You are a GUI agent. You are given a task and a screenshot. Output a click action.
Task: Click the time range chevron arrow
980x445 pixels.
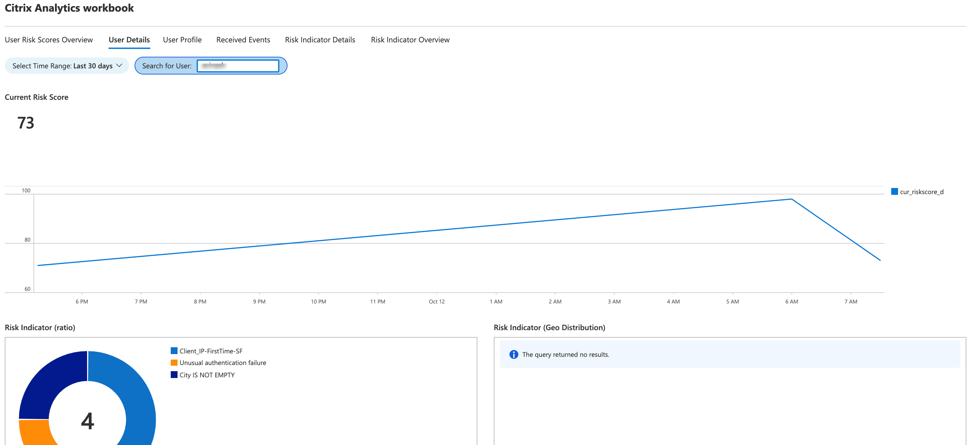[119, 66]
